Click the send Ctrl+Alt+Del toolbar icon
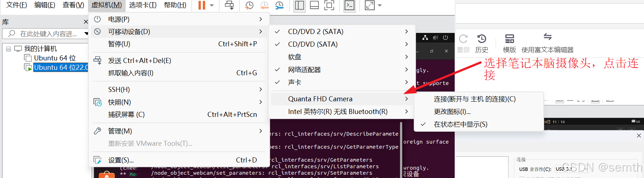644x178 pixels. [x=229, y=5]
